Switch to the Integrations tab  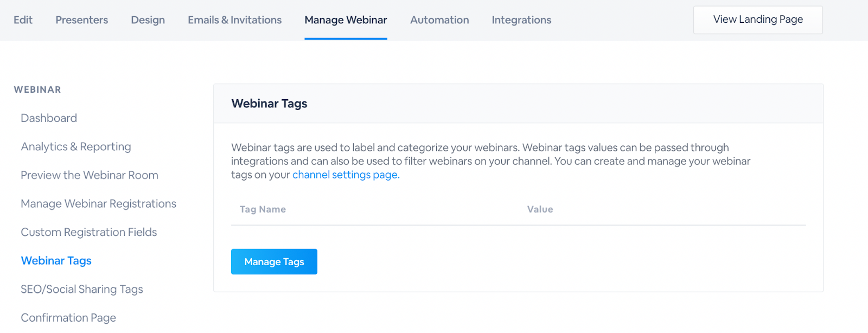(x=521, y=20)
